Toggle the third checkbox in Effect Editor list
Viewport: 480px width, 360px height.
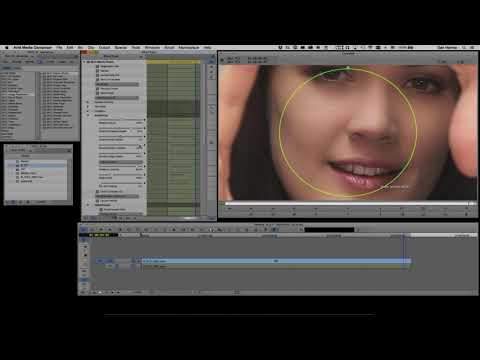click(98, 75)
